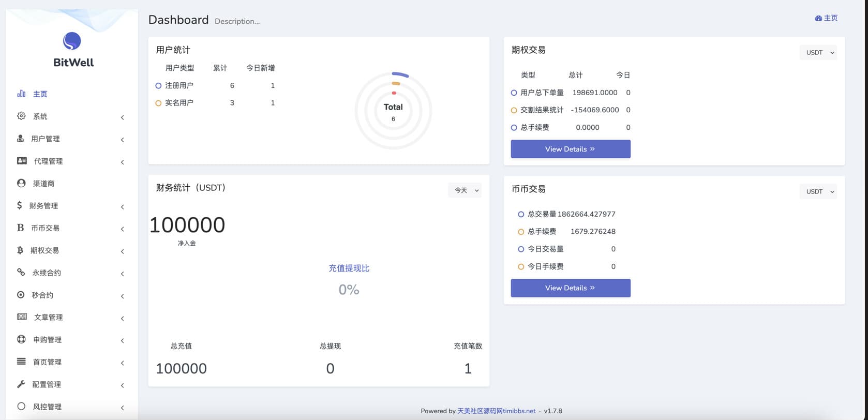Viewport: 868px width, 420px height.
Task: Open USDT dropdown in 期权交易 panel
Action: pyautogui.click(x=818, y=52)
